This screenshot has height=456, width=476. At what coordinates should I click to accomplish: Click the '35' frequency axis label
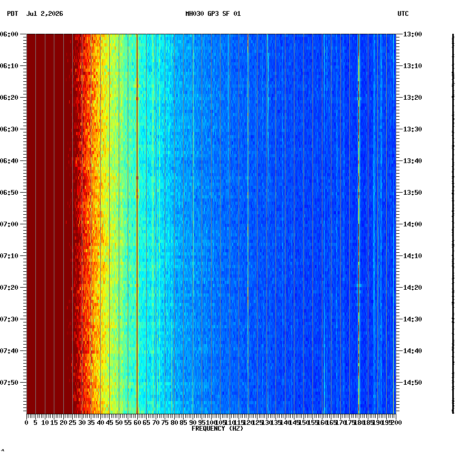point(91,423)
